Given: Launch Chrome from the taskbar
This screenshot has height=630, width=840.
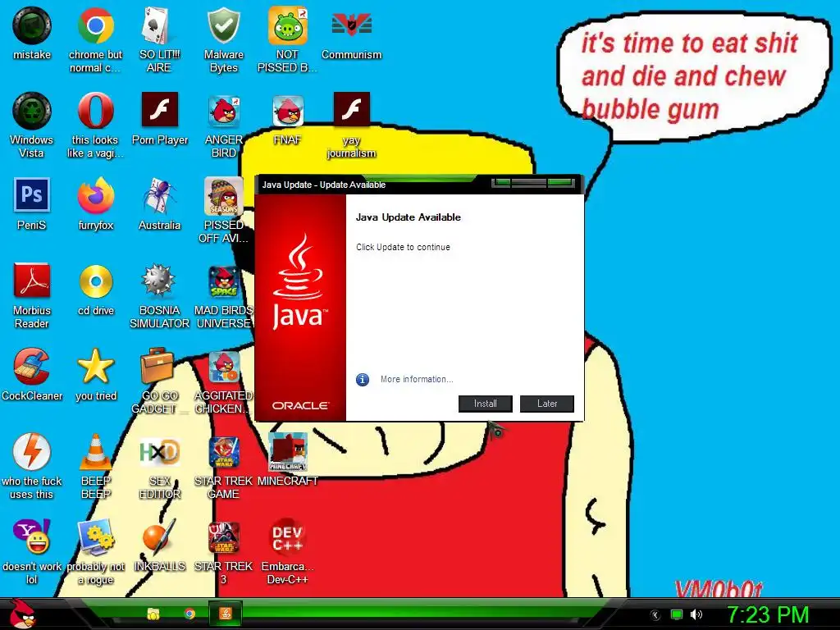Looking at the screenshot, I should pos(189,614).
